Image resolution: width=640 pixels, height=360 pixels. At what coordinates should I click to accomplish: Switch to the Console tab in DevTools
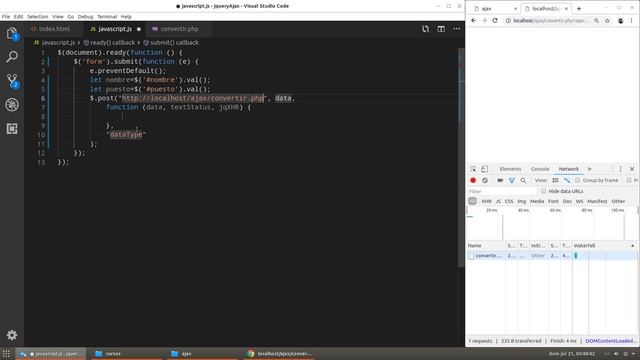[x=540, y=169]
